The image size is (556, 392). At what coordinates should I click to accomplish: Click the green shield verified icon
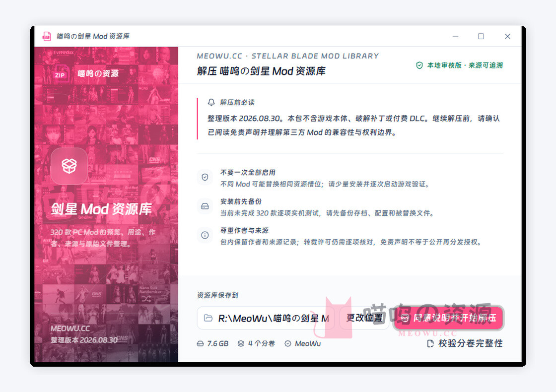pos(419,65)
